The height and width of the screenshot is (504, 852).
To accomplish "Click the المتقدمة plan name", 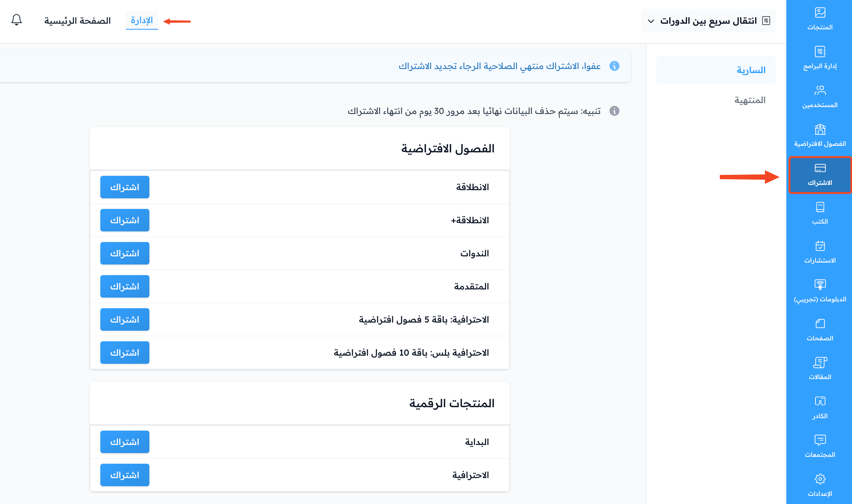I will coord(471,286).
